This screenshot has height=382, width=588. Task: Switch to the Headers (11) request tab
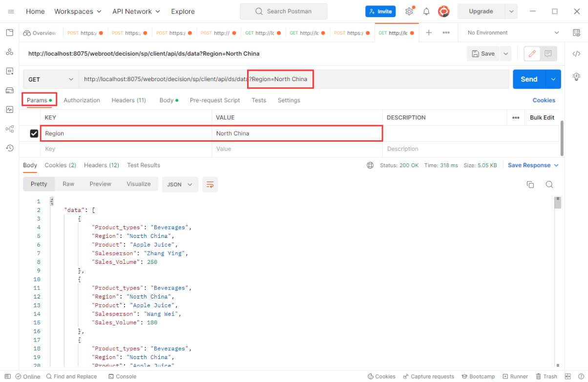[128, 100]
